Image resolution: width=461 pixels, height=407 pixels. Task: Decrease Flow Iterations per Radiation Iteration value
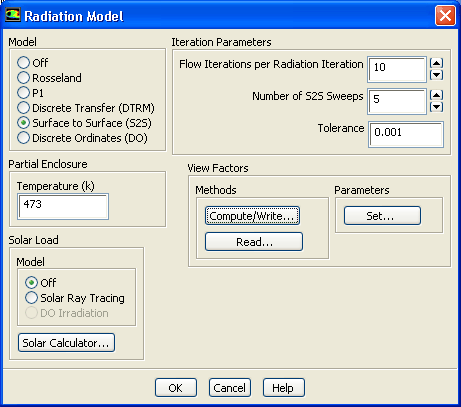click(436, 75)
